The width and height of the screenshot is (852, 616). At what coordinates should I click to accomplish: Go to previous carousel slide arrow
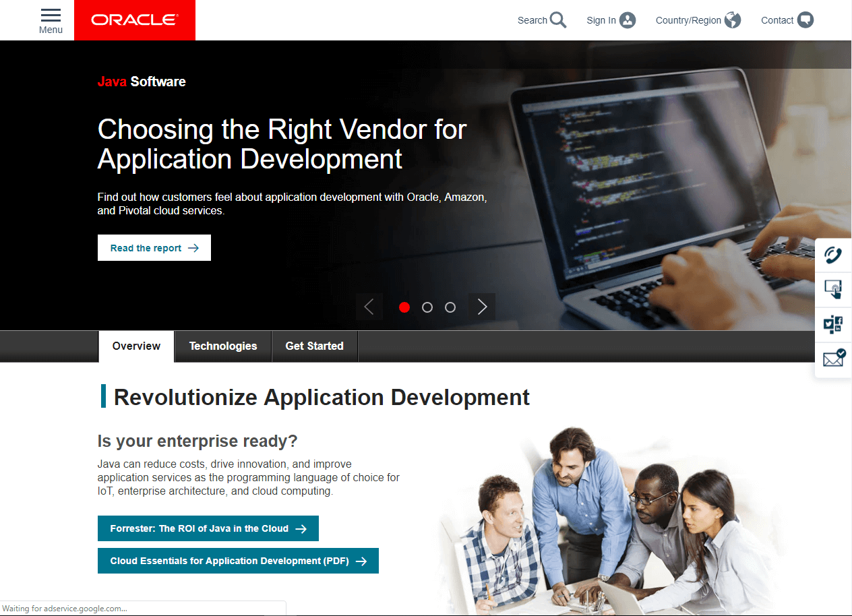click(x=369, y=307)
